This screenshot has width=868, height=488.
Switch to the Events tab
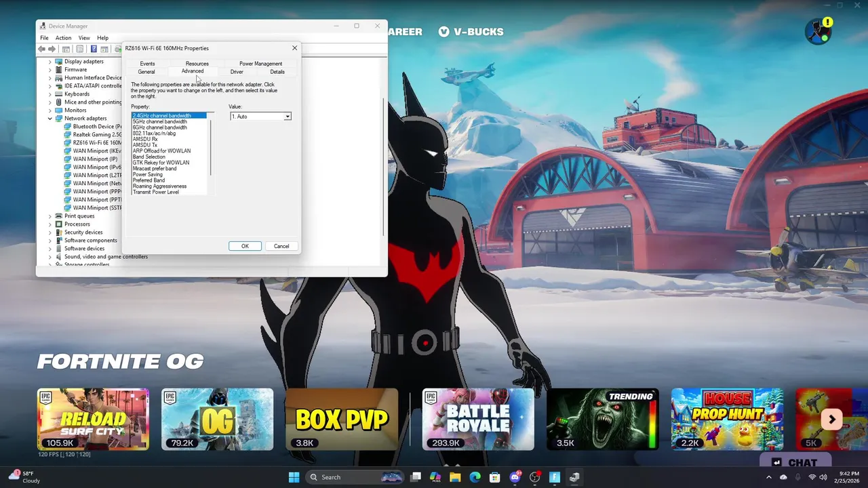(x=147, y=64)
